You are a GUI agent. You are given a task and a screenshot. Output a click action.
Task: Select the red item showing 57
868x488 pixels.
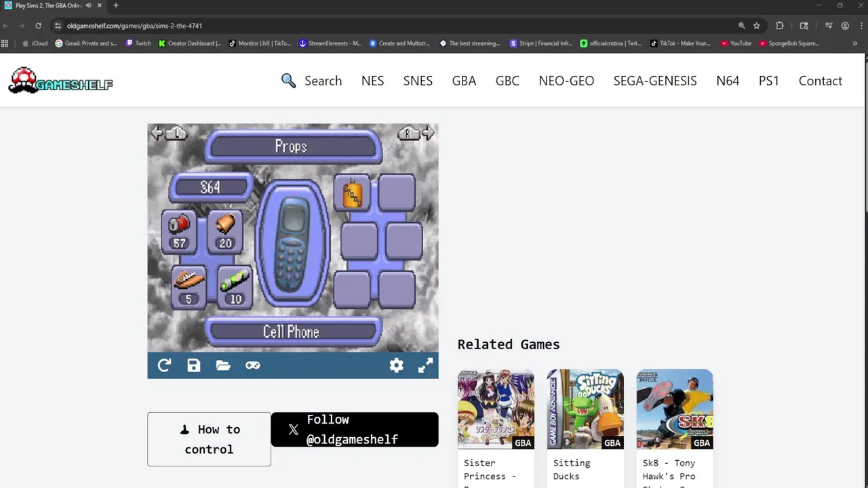pos(179,232)
